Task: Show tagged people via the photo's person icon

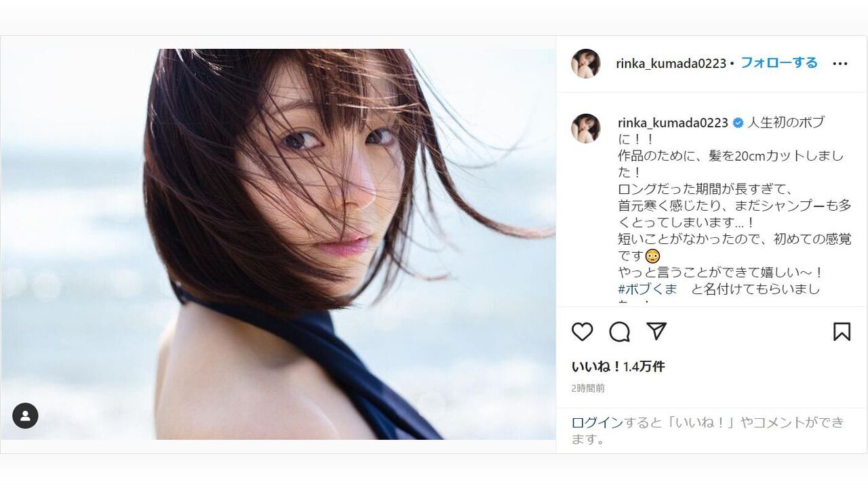Action: (x=25, y=415)
